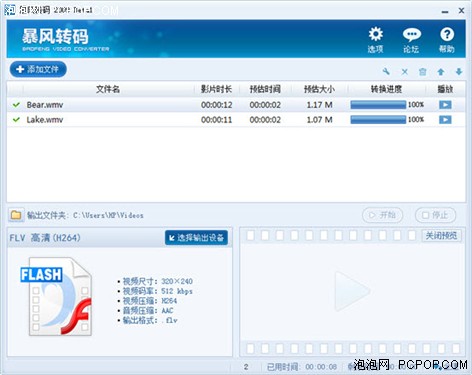Click the large preview play triangle
Screen dimensions: 472x375
(x=352, y=291)
